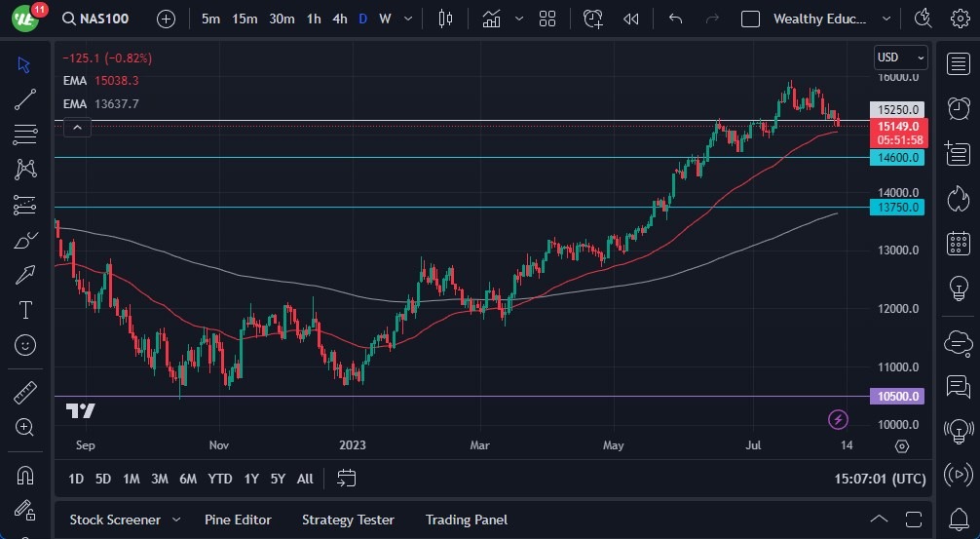Open the Calendar panel in right sidebar

click(958, 243)
